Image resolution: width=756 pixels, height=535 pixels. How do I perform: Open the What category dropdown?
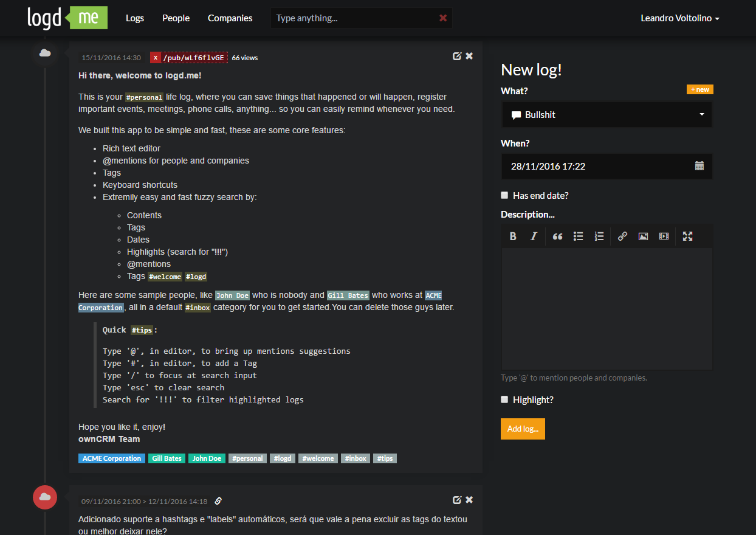coord(607,114)
